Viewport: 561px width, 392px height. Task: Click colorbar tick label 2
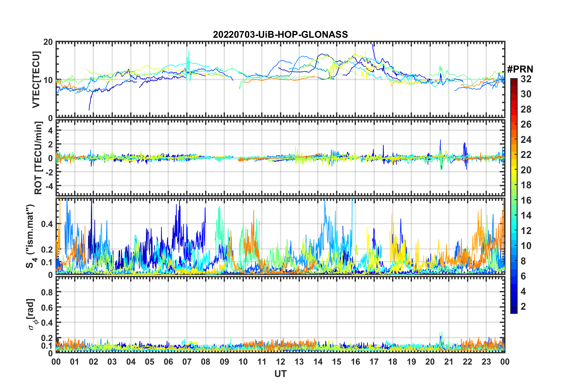[x=523, y=307]
